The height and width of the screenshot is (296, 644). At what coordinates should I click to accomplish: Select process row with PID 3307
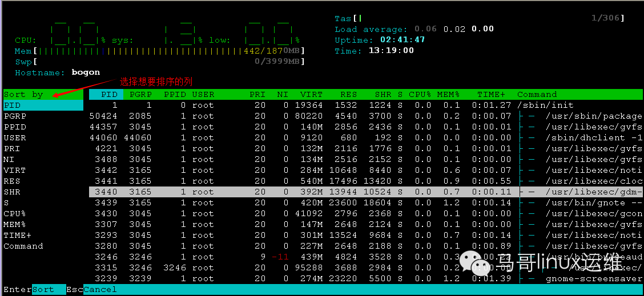(x=366, y=224)
